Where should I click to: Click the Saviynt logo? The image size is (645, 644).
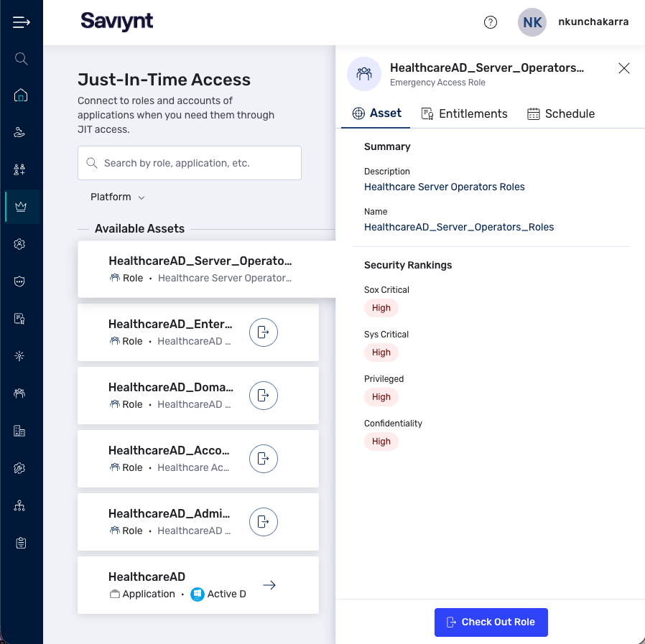pyautogui.click(x=117, y=22)
